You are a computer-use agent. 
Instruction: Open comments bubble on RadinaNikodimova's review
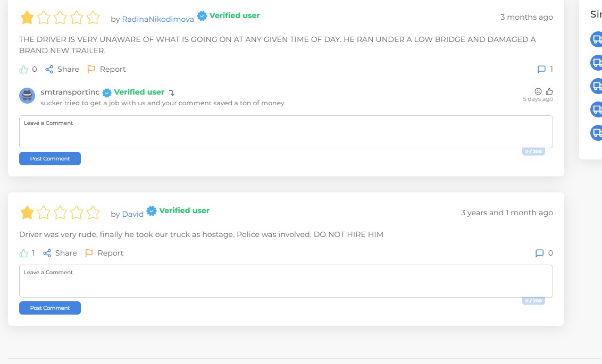coord(541,70)
